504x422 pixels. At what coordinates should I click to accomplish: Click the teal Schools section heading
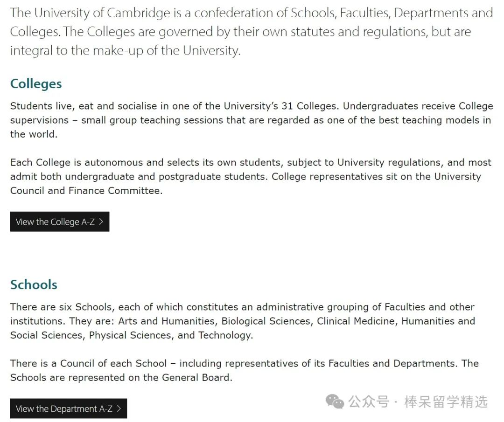[33, 284]
